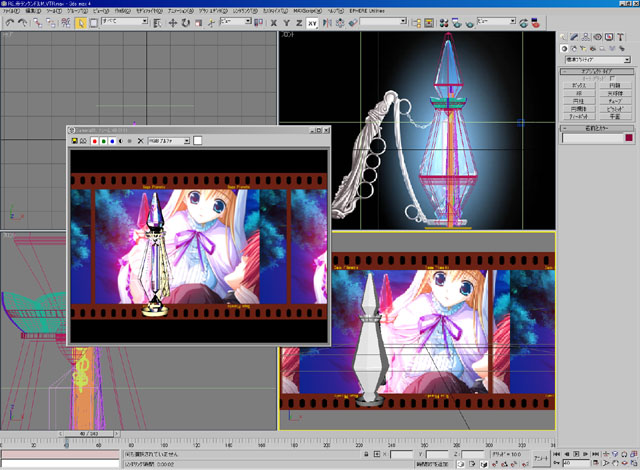Image resolution: width=640 pixels, height=470 pixels.
Task: Open the Display command panel tab
Action: tap(609, 37)
